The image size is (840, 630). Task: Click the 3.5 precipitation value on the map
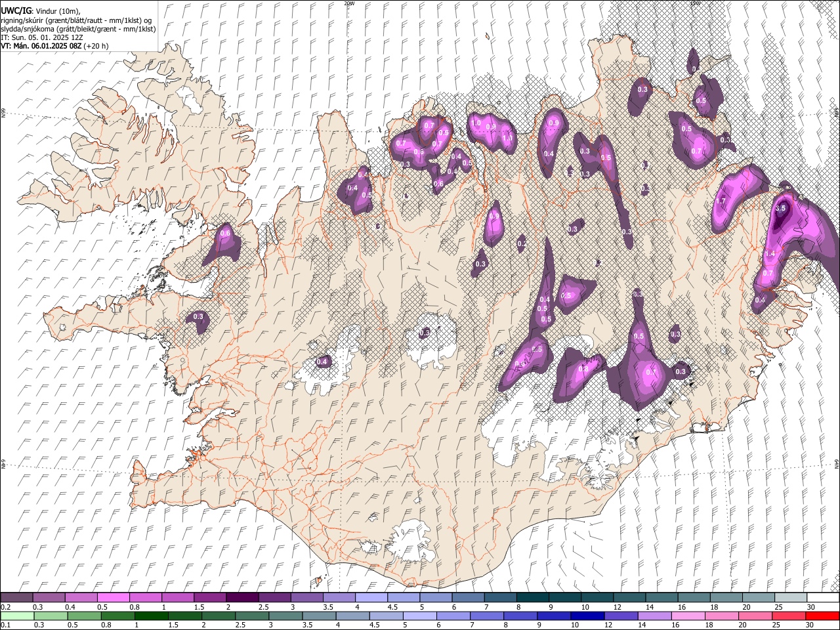point(780,208)
